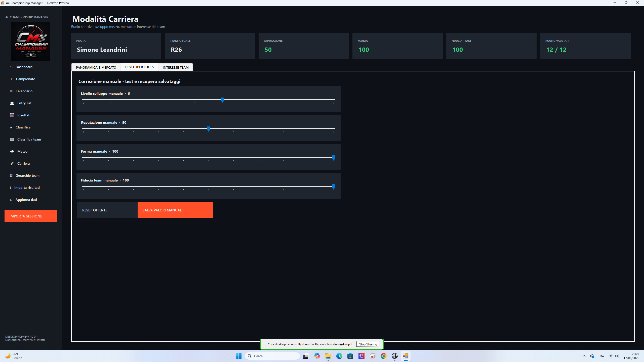Click the Reputazione manuale slider thumb

(209, 129)
